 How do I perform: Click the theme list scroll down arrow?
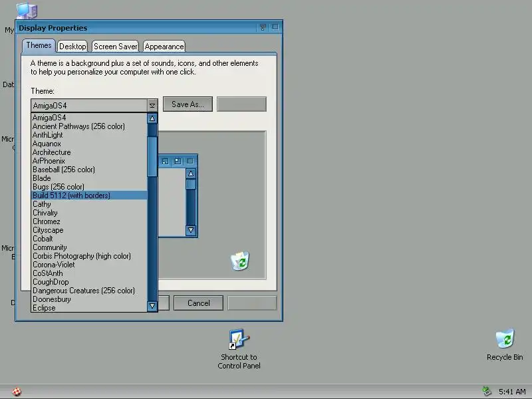click(152, 306)
